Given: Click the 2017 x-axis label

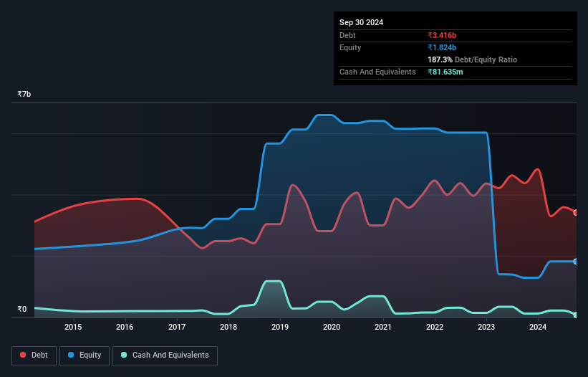Looking at the screenshot, I should (x=177, y=327).
